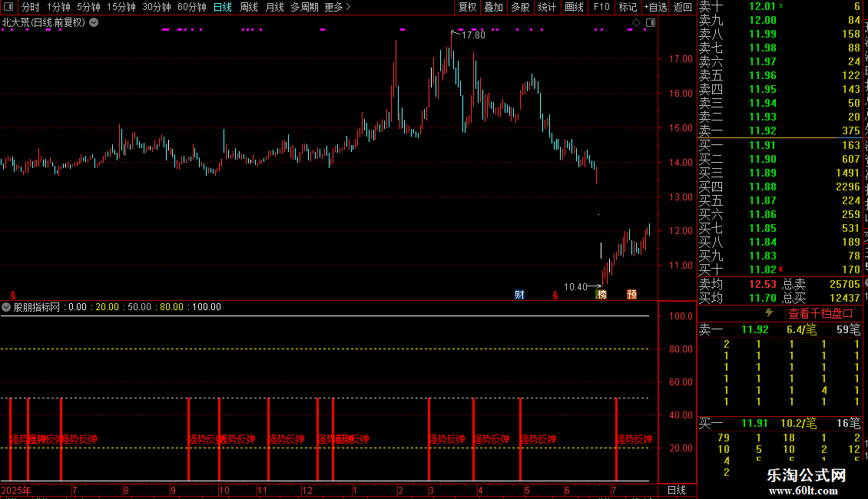This screenshot has height=499, width=868.
Task: Click the 买三 volume 1491
Action: (x=847, y=173)
